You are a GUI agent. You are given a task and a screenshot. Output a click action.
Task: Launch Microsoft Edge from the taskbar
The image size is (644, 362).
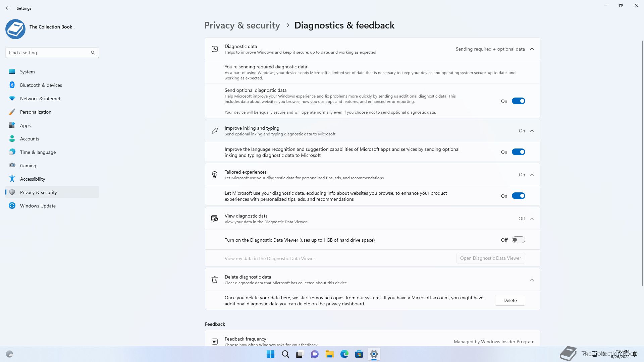point(344,354)
